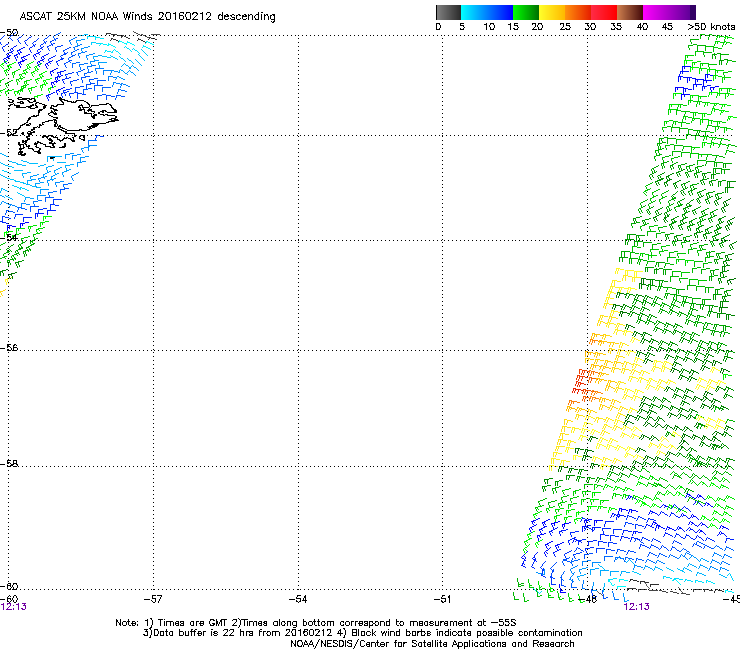
Task: Click the -48 longitude axis label
Action: click(588, 599)
